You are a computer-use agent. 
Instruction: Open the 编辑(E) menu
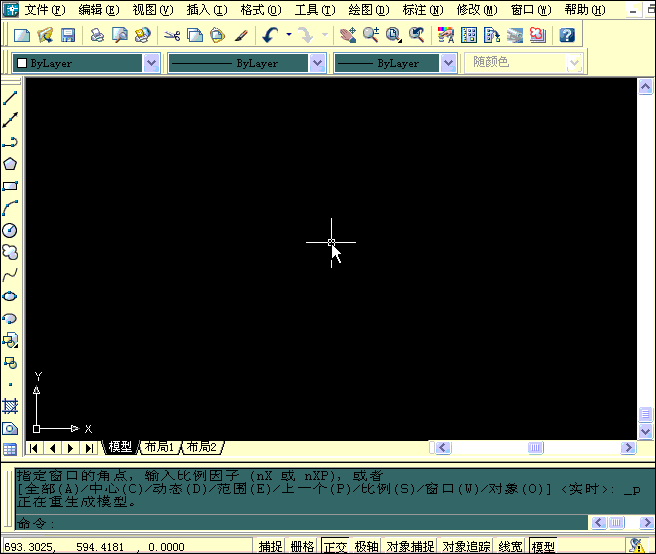click(99, 10)
